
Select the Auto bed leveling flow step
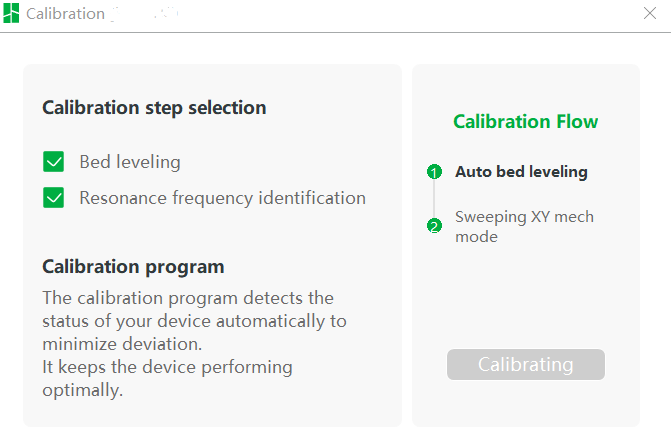point(521,172)
